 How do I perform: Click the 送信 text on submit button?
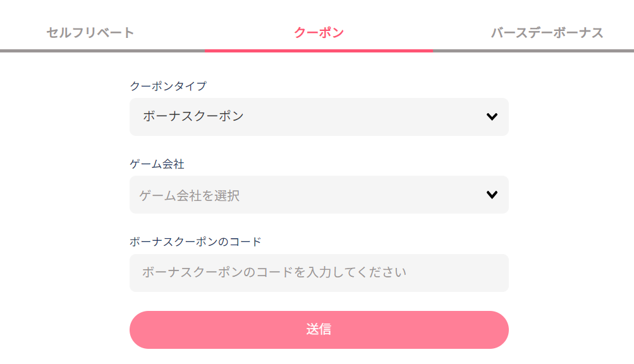pyautogui.click(x=319, y=330)
